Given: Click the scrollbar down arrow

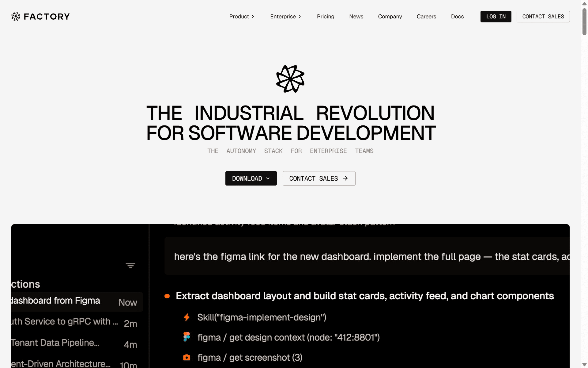Looking at the screenshot, I should click(x=584, y=365).
